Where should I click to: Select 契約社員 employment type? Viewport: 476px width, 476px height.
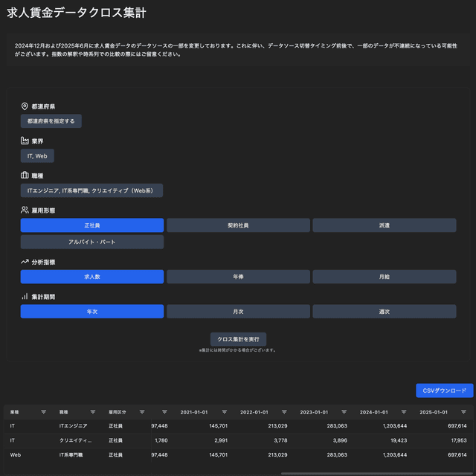[238, 225]
